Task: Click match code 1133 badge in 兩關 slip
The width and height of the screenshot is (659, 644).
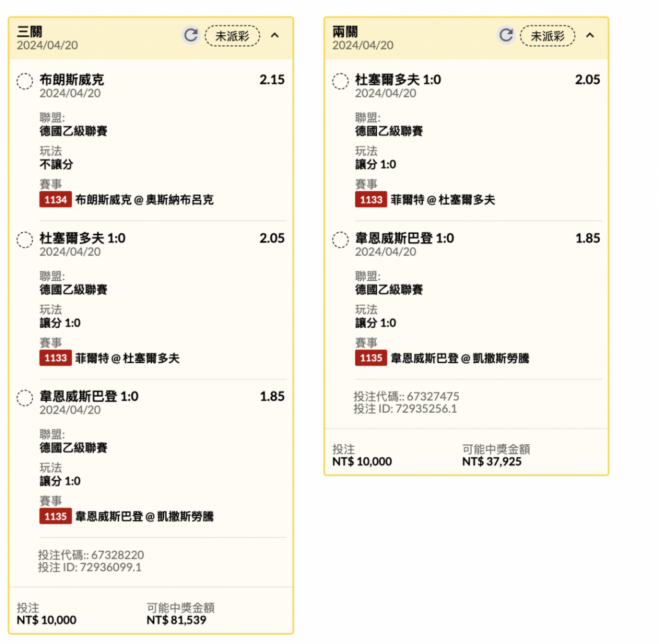Action: pos(371,200)
